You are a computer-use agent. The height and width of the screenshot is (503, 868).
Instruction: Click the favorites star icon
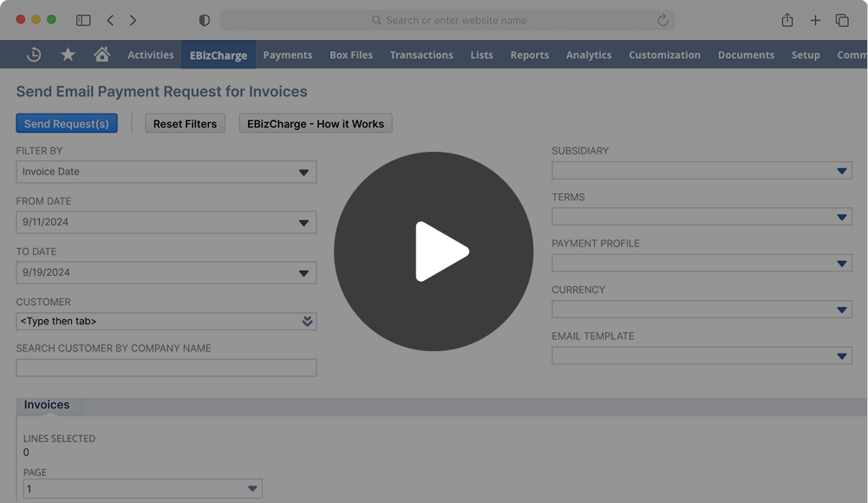68,54
